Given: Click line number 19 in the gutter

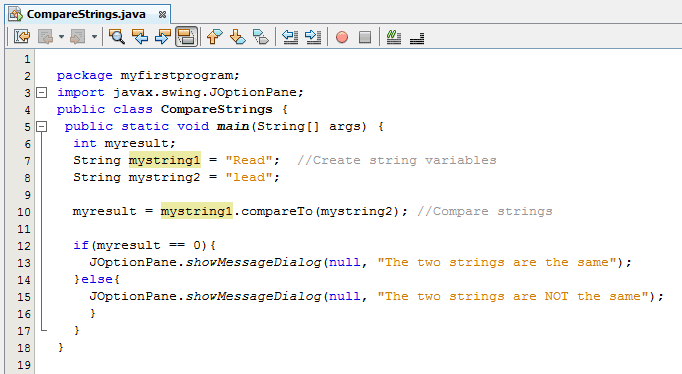Looking at the screenshot, I should click(x=24, y=365).
